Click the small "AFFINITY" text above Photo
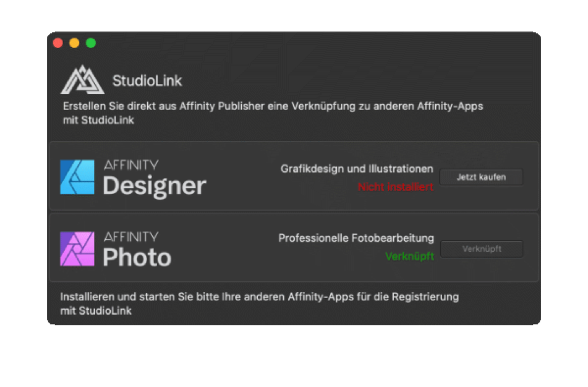 [x=130, y=236]
